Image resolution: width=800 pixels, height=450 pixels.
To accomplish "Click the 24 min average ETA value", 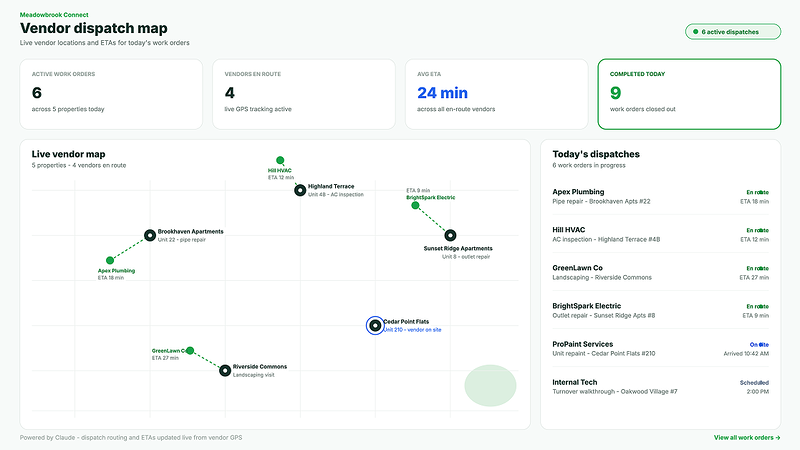I will (x=442, y=93).
